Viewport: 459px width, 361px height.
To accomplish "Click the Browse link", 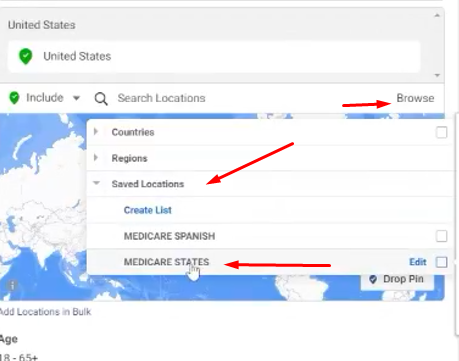I will tap(415, 98).
